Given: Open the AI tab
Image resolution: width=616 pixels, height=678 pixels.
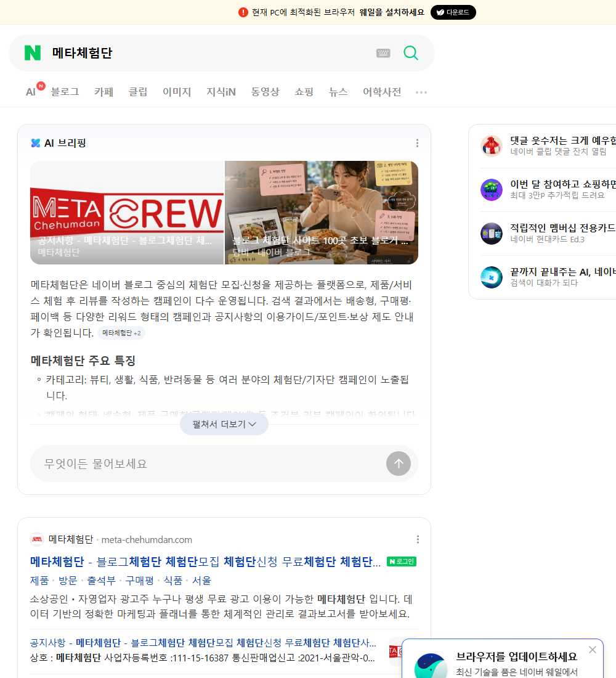Looking at the screenshot, I should coord(31,92).
